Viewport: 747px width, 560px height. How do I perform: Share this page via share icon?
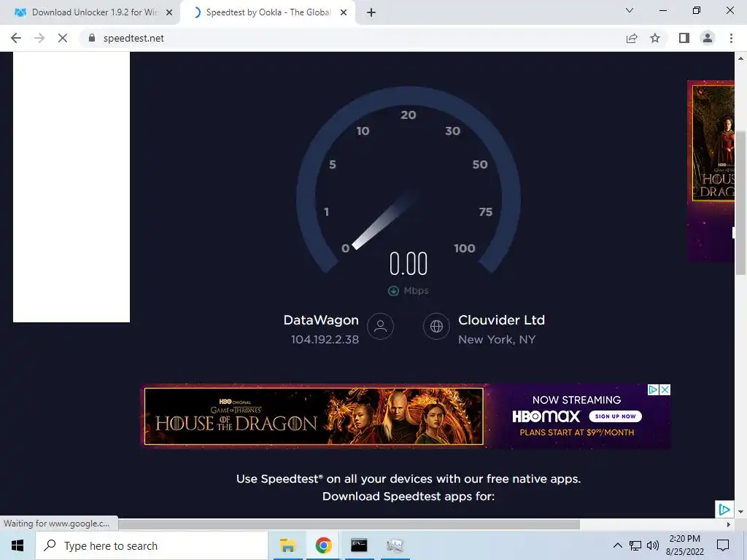pyautogui.click(x=632, y=38)
